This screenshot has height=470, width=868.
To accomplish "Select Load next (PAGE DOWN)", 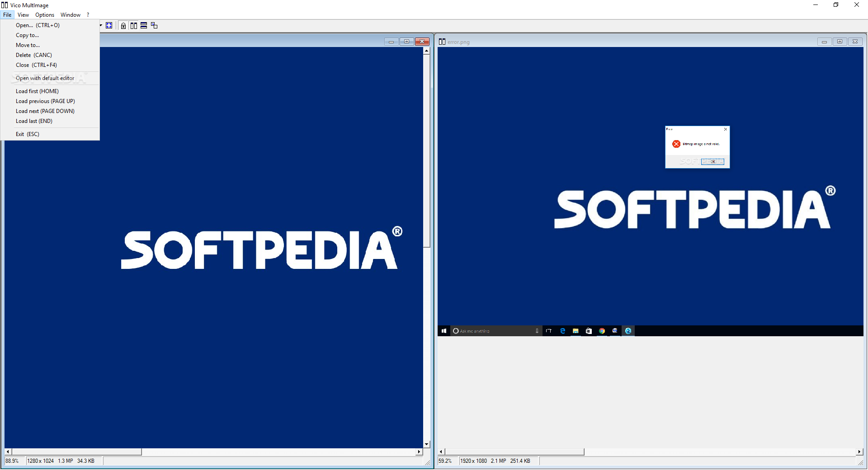I will [50, 111].
